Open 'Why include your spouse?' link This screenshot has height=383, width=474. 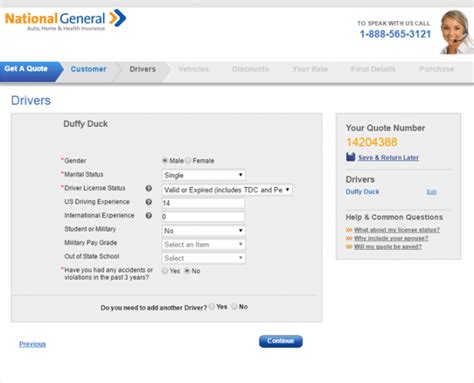click(391, 238)
